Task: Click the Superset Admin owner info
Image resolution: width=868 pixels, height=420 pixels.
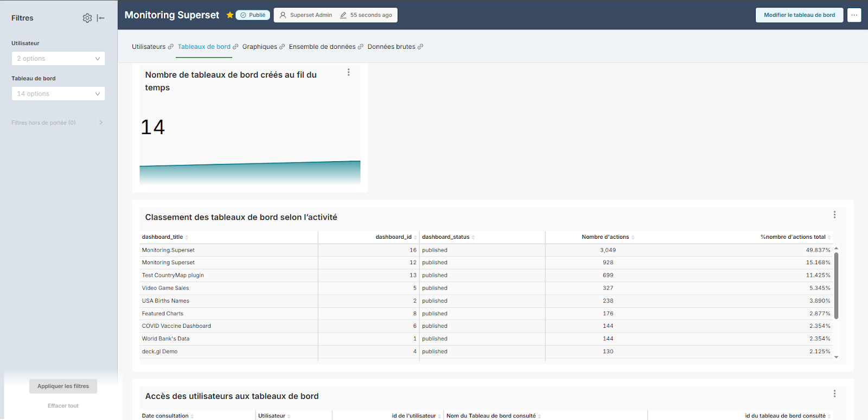Action: [306, 15]
